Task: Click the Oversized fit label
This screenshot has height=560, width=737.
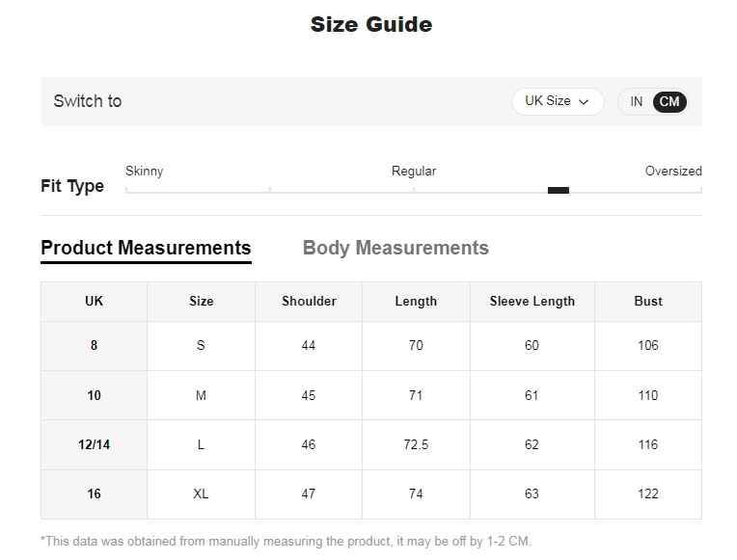Action: point(673,171)
